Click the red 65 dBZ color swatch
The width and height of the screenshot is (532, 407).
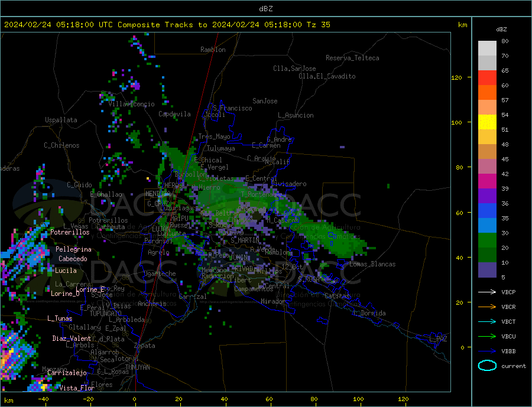tap(487, 77)
